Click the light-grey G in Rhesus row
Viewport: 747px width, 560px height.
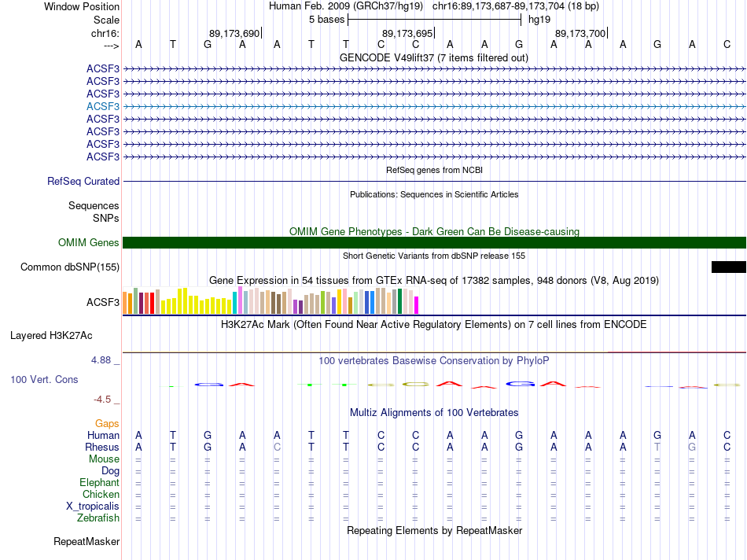[692, 447]
